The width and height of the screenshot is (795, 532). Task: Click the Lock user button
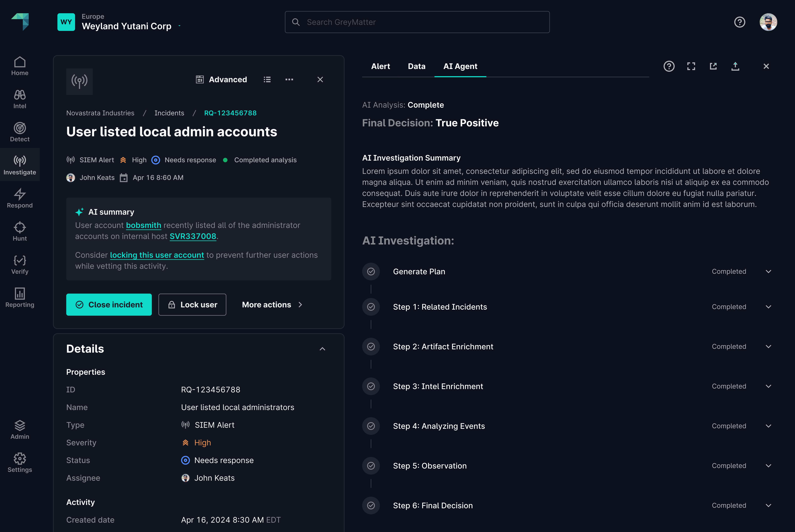click(192, 305)
